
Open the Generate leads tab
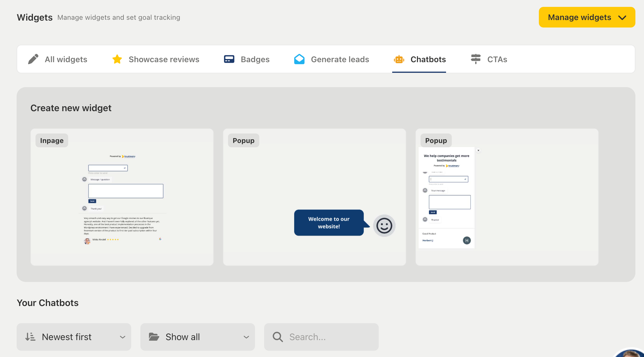(x=340, y=59)
